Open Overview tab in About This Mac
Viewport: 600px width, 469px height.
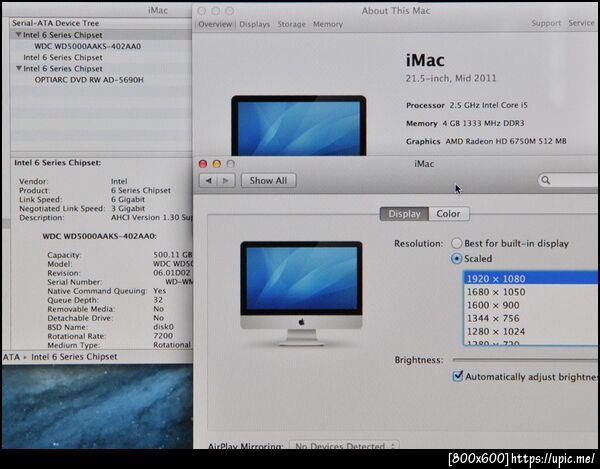pos(215,24)
